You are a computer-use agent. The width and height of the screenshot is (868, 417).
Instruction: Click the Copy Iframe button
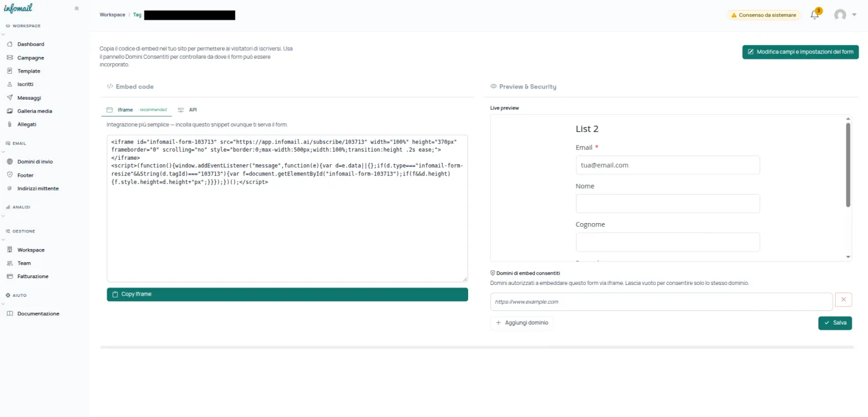(x=287, y=294)
